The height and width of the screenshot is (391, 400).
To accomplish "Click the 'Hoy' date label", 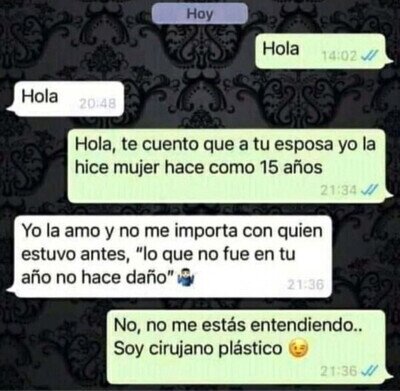I will (x=200, y=14).
